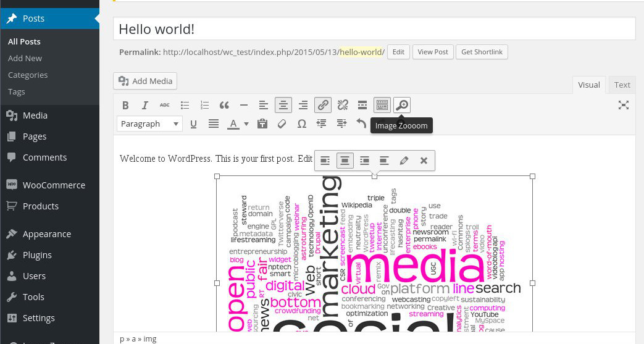Align image right in image toolbar

(x=364, y=161)
